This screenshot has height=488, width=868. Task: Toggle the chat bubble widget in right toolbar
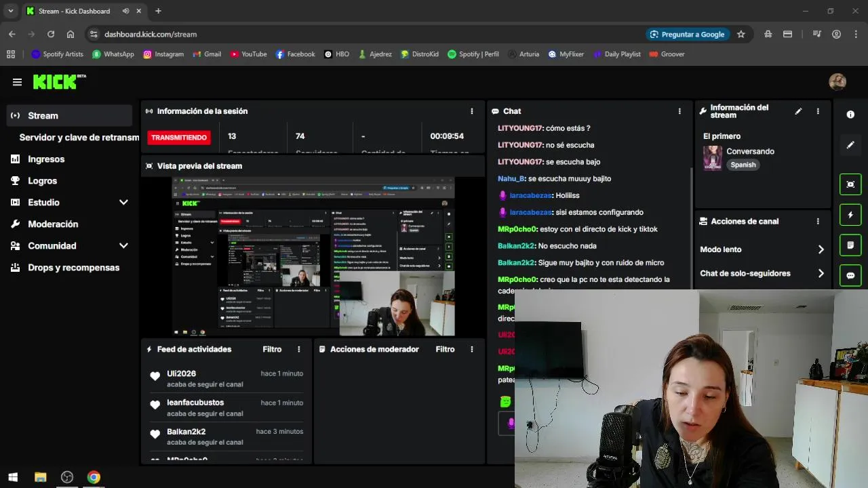tap(850, 276)
